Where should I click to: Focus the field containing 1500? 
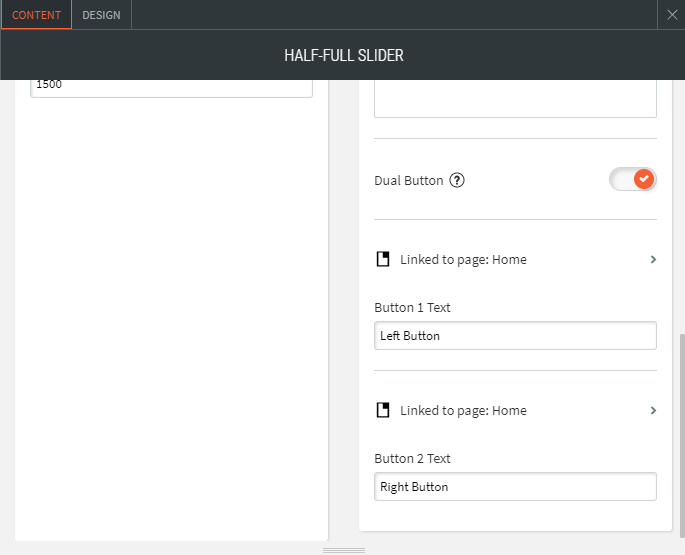(x=171, y=86)
